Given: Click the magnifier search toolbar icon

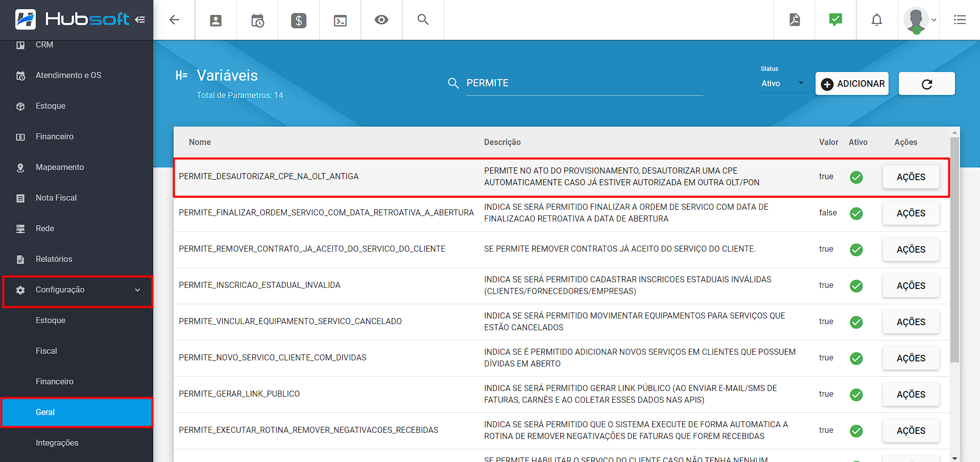Looking at the screenshot, I should (423, 20).
